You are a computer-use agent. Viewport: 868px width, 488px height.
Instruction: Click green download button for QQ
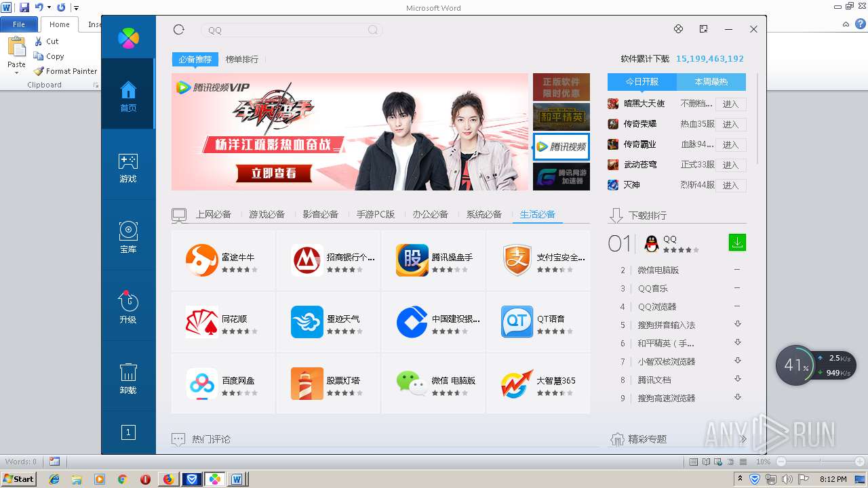click(x=737, y=243)
